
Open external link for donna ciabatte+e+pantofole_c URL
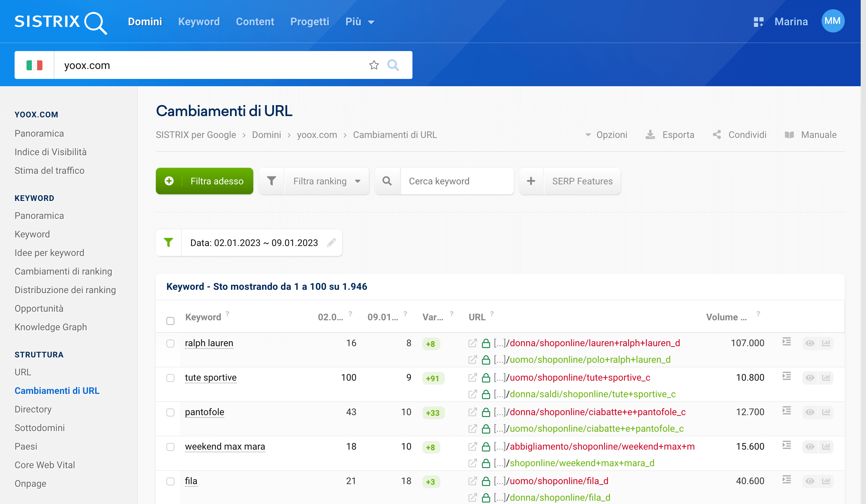coord(472,412)
